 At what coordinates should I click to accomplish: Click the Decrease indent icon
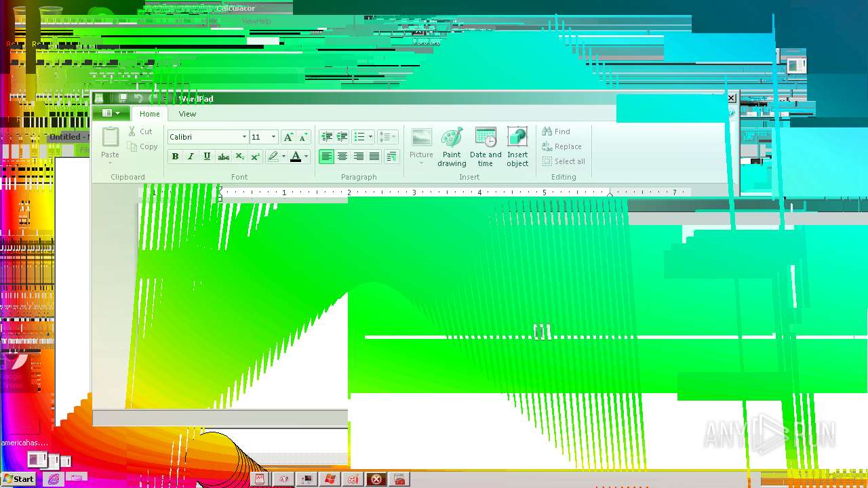pyautogui.click(x=326, y=137)
